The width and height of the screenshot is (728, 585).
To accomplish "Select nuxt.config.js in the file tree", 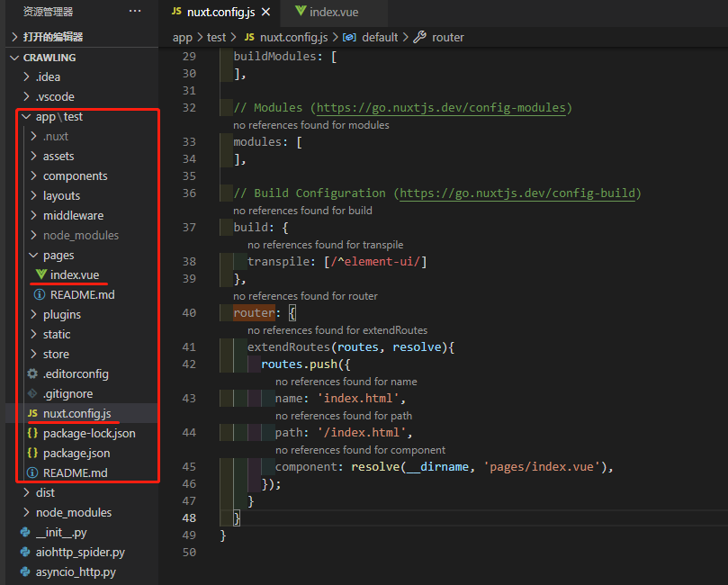I will 77,414.
